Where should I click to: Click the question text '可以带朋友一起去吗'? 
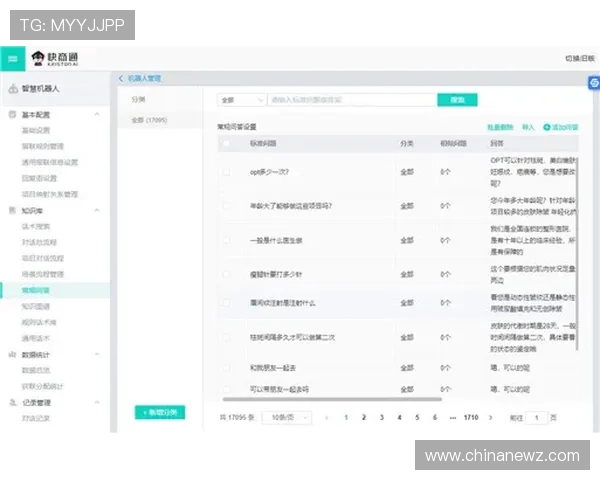[x=279, y=389]
